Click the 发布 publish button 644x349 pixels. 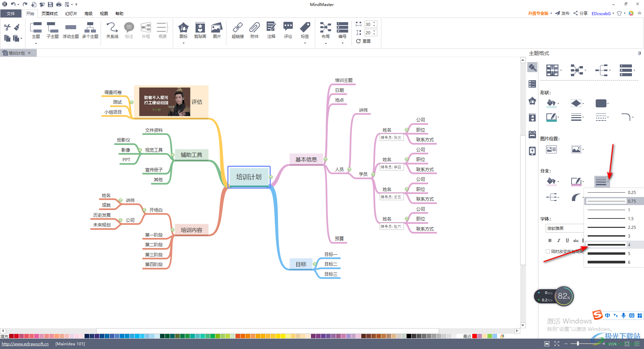[x=562, y=13]
